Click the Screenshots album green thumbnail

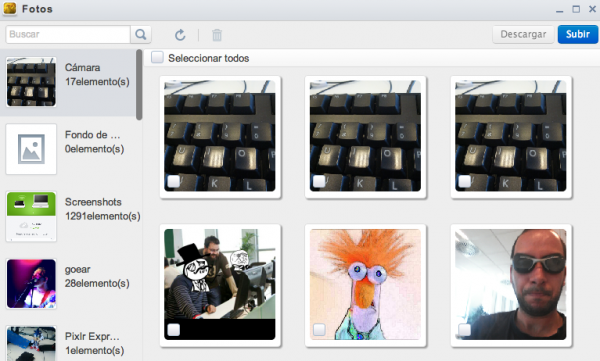[31, 216]
